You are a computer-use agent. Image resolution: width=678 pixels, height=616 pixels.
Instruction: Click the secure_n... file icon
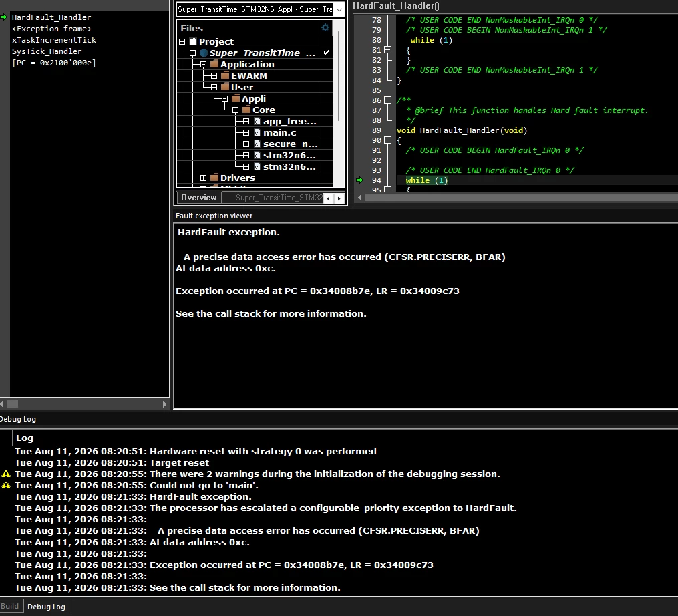257,144
